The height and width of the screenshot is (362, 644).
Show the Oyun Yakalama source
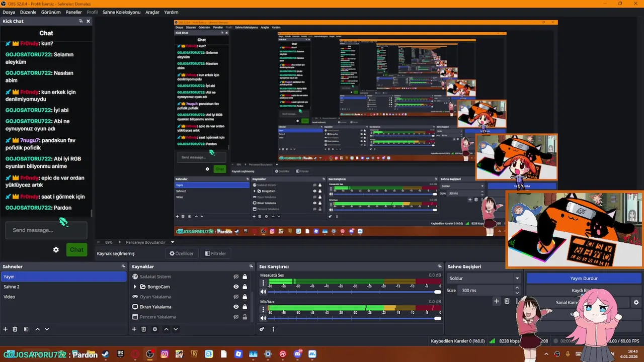[x=236, y=297]
